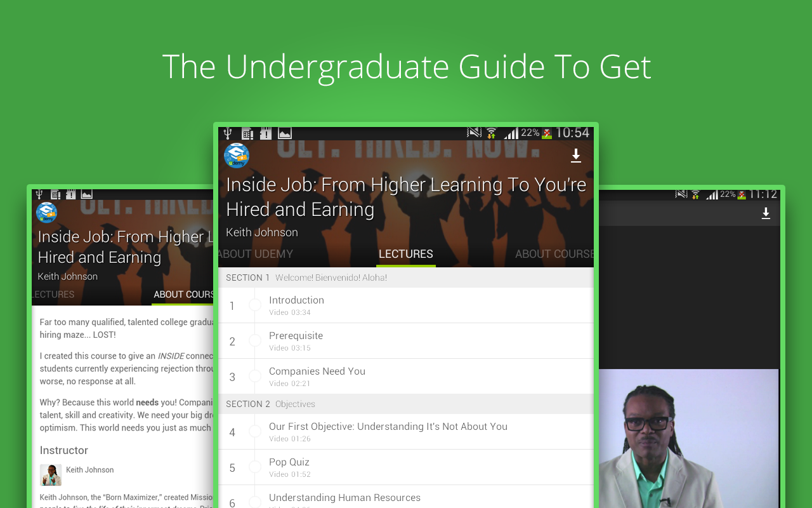Tap lecture number 4 in list

click(x=232, y=432)
